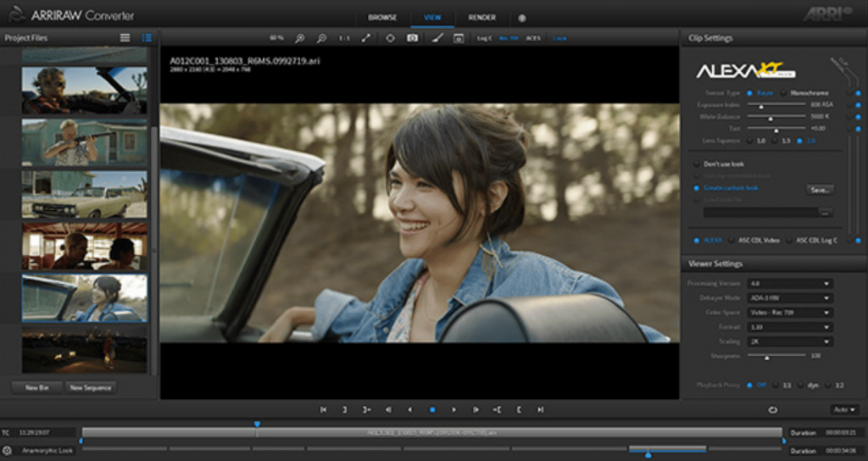Switch Project Files to thumbnail list view icon
Image resolution: width=868 pixels, height=461 pixels.
(x=147, y=38)
